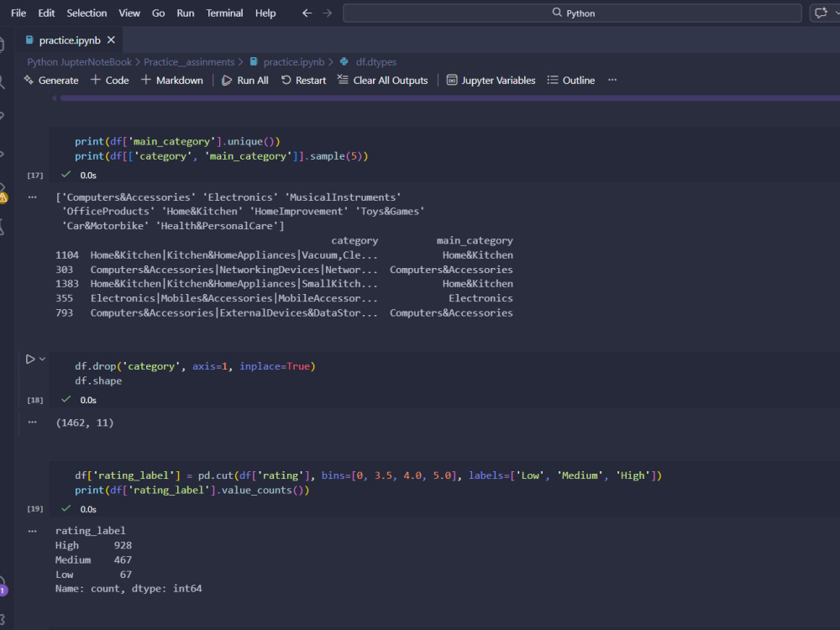
Task: Run All notebook cells
Action: pyautogui.click(x=245, y=81)
